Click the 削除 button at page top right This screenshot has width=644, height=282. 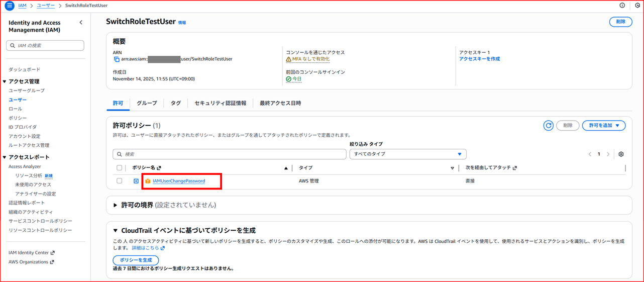pyautogui.click(x=620, y=22)
